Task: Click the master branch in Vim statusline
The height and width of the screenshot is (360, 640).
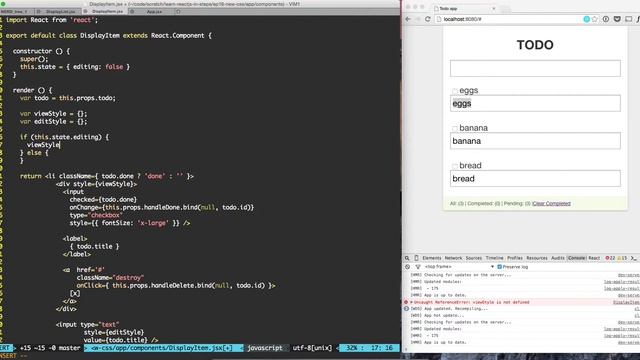Action: [x=69, y=348]
